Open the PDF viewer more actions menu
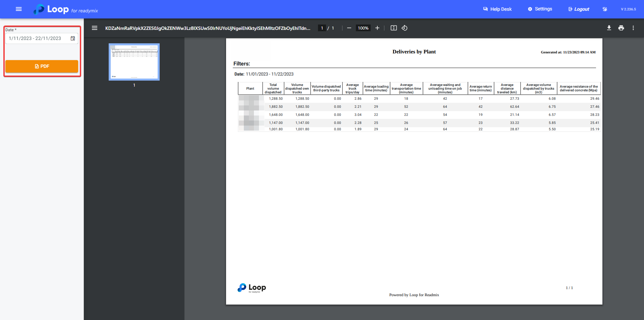Image resolution: width=644 pixels, height=320 pixels. pyautogui.click(x=633, y=28)
